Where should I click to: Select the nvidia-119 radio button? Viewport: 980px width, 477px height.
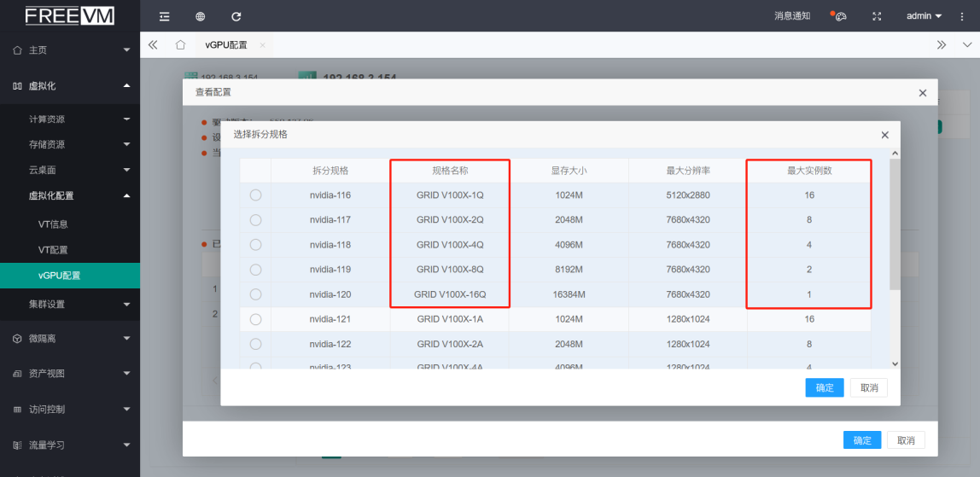(255, 270)
